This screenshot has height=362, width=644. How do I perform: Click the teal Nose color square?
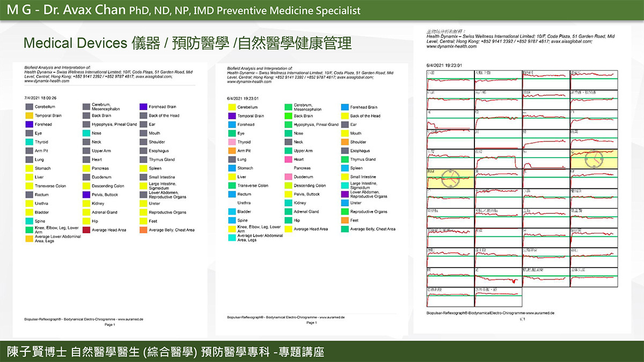pyautogui.click(x=289, y=134)
